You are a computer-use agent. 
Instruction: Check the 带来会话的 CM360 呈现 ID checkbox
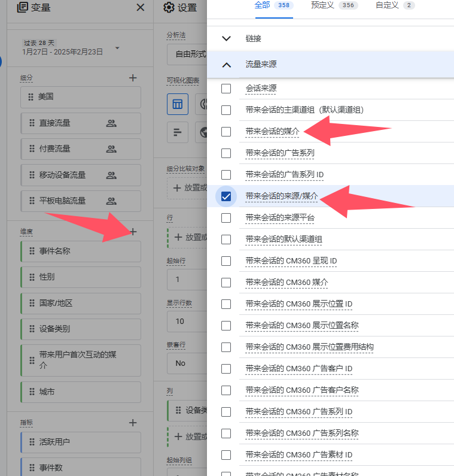click(x=226, y=261)
